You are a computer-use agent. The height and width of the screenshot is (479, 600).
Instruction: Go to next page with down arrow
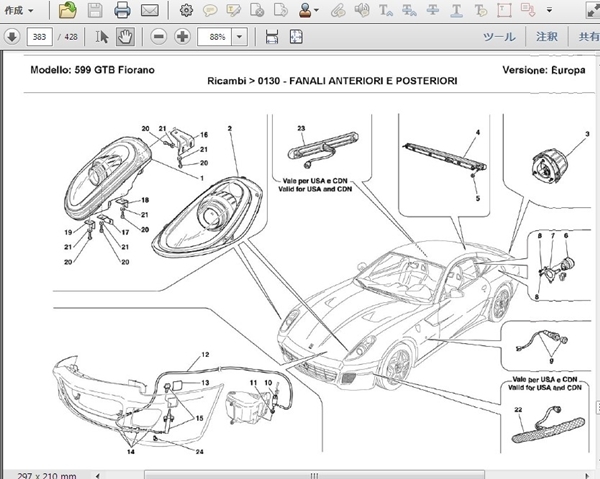(x=12, y=37)
